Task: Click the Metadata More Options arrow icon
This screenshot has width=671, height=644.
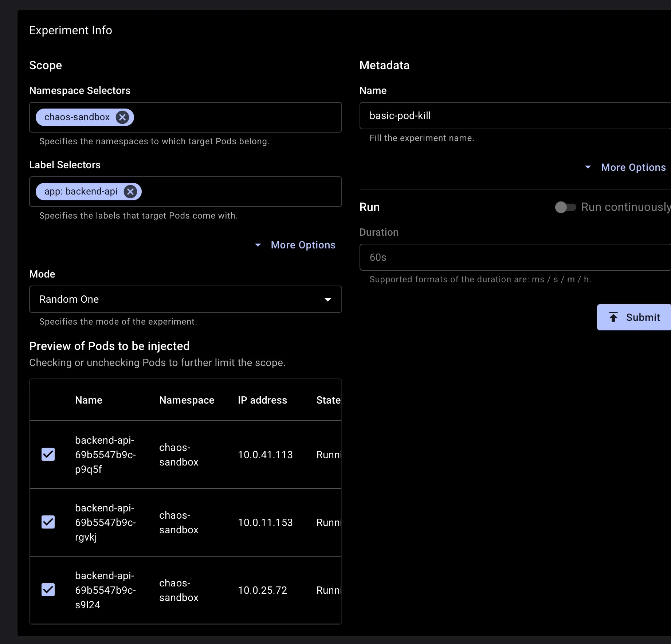Action: [x=588, y=168]
